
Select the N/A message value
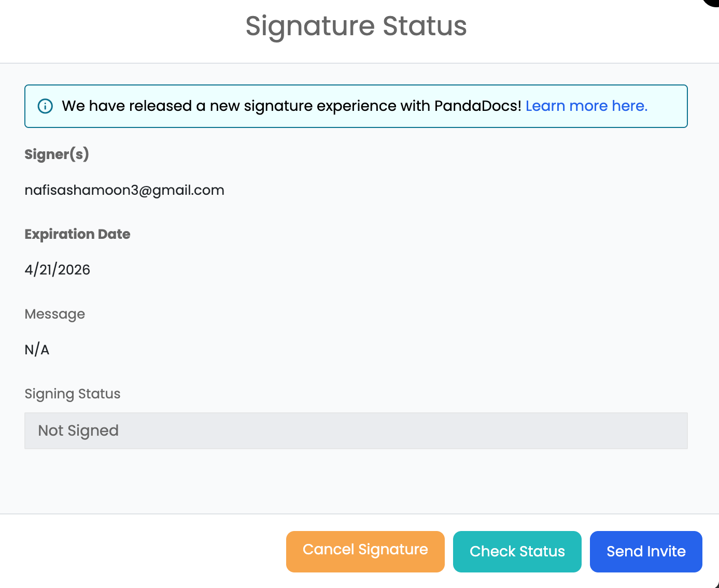click(37, 350)
